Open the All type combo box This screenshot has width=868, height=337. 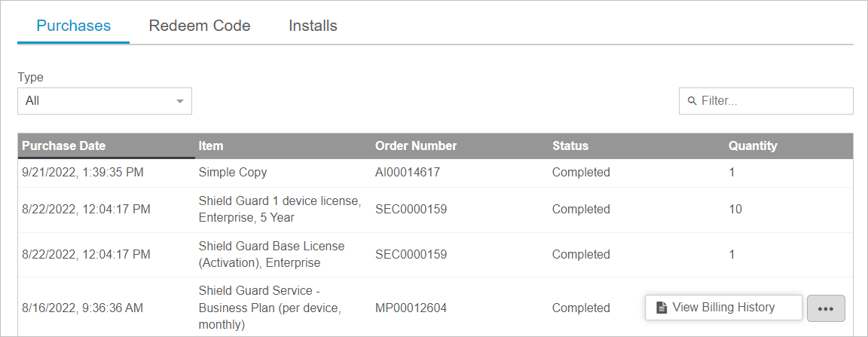pyautogui.click(x=105, y=101)
